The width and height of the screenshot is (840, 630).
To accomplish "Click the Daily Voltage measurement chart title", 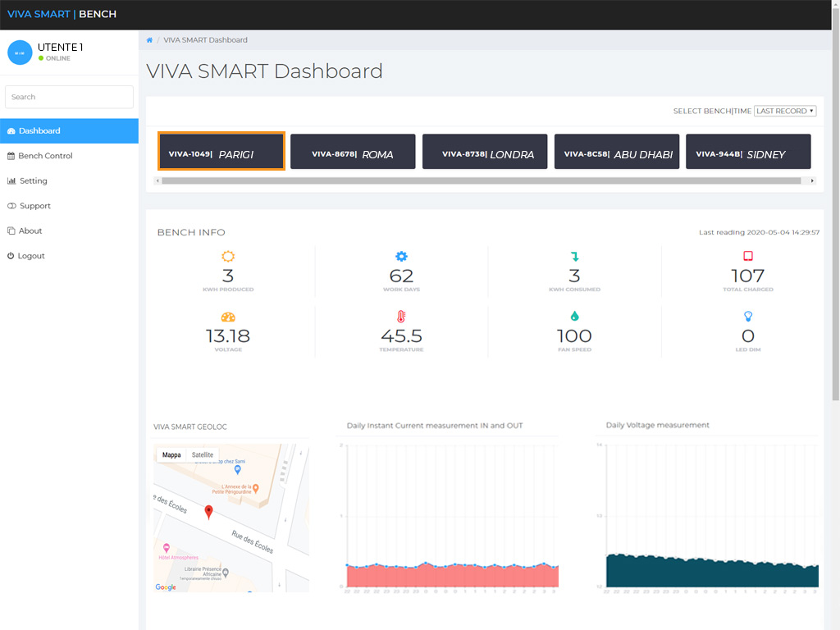I will click(x=657, y=425).
